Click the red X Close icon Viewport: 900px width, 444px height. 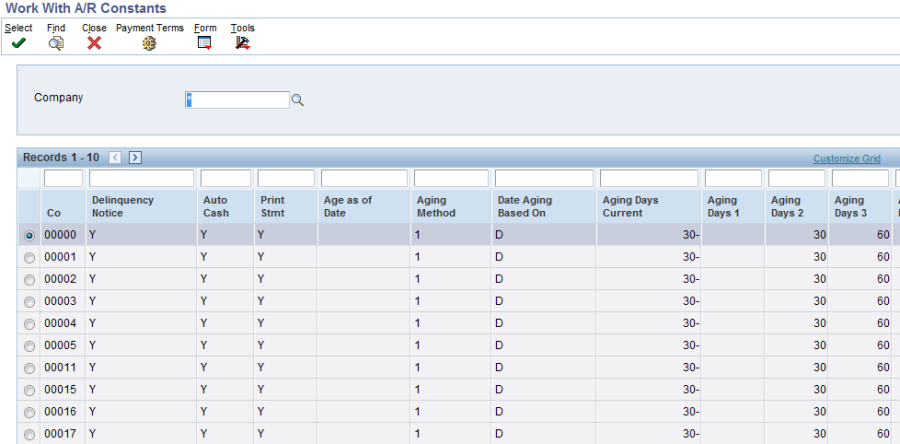click(x=94, y=43)
